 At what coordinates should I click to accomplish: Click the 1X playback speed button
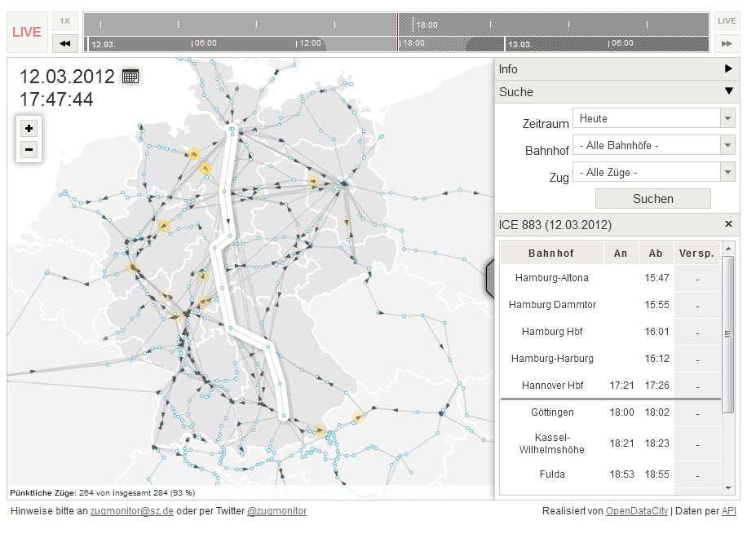pos(65,21)
